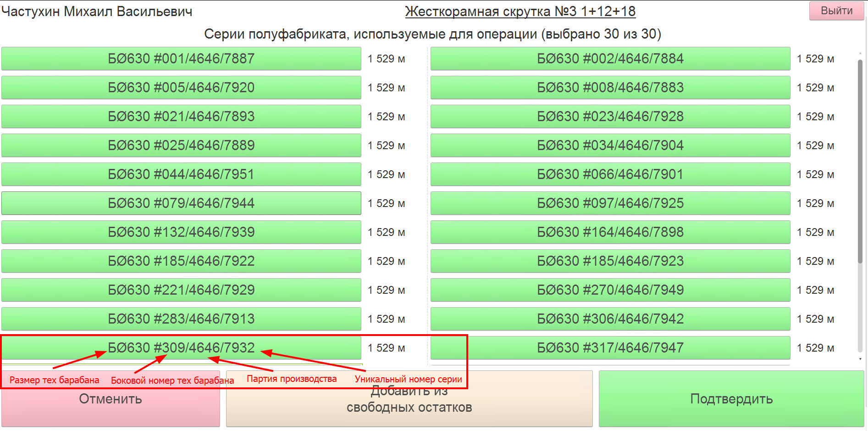This screenshot has height=431, width=868.
Task: Click length 1 529 м beside #044/4646/7951
Action: [x=386, y=174]
